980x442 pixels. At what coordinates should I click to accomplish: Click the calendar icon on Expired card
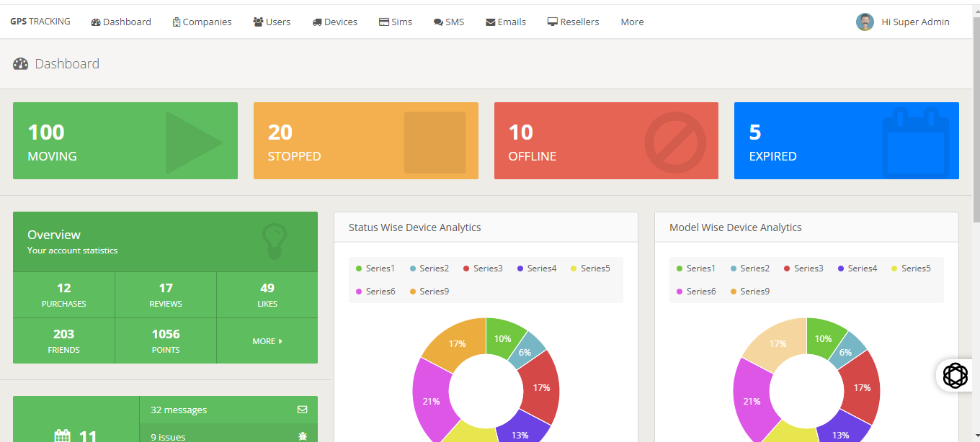[915, 143]
